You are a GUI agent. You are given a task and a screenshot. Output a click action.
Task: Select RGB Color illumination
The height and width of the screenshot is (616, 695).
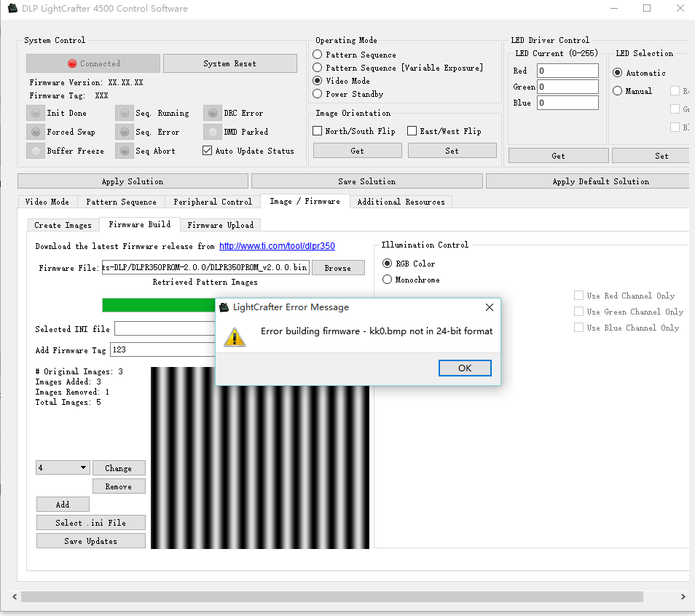tap(388, 264)
